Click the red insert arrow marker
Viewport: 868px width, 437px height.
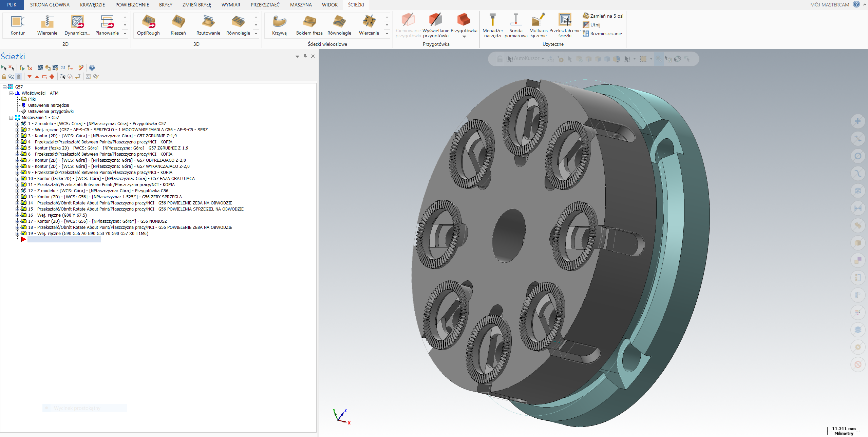[x=23, y=239]
